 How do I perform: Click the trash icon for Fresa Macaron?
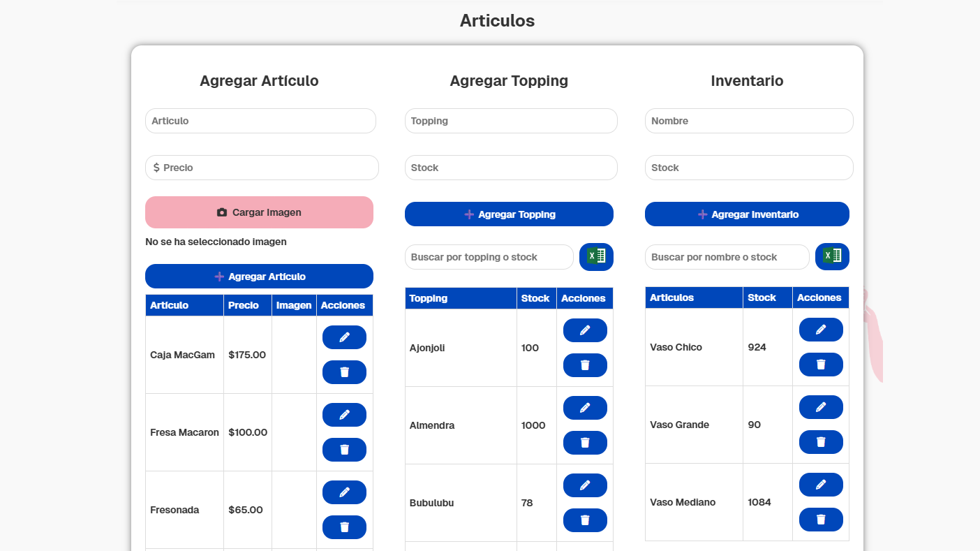pos(344,449)
